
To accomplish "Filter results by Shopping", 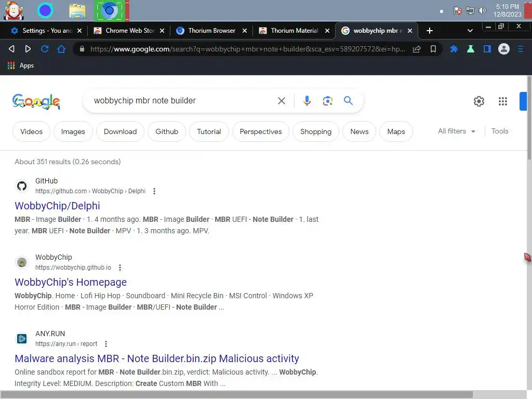I will (315, 131).
